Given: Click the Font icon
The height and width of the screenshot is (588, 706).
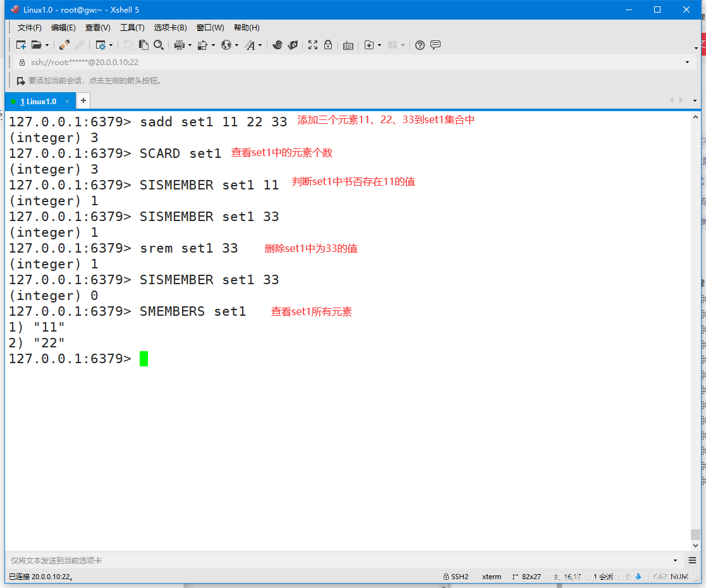Looking at the screenshot, I should tap(250, 45).
